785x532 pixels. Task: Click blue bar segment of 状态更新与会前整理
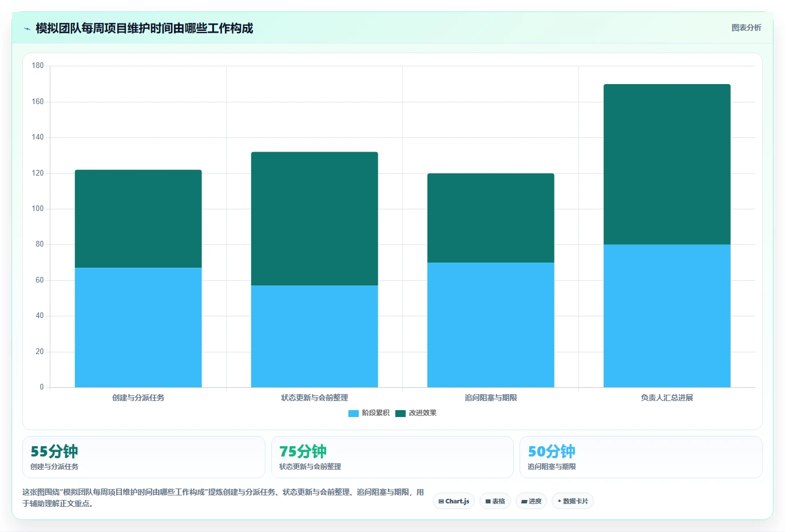point(314,336)
